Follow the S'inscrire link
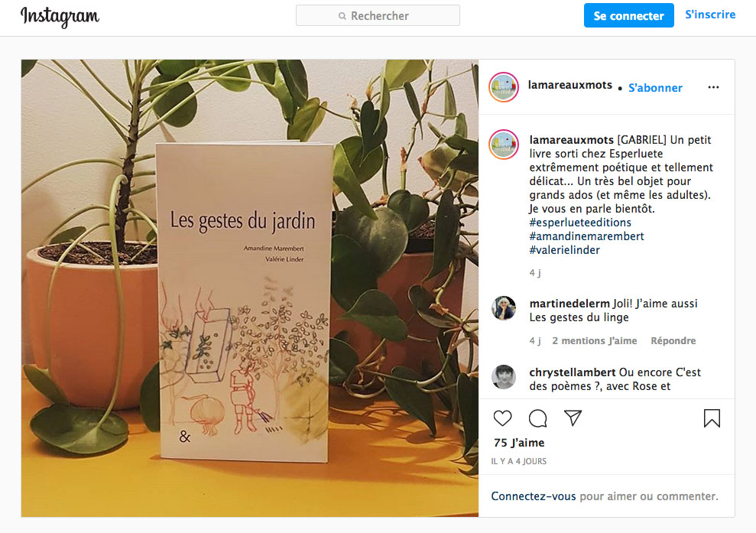The image size is (756, 533). [x=710, y=15]
